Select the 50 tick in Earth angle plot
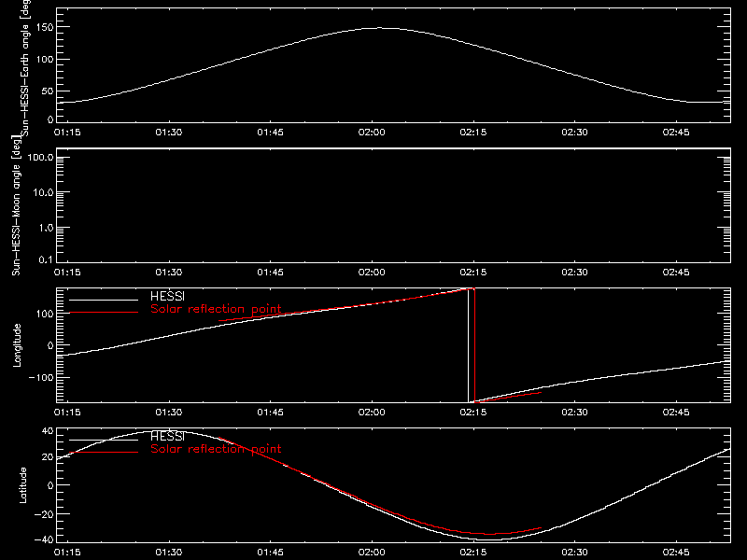The image size is (747, 560). coord(48,91)
